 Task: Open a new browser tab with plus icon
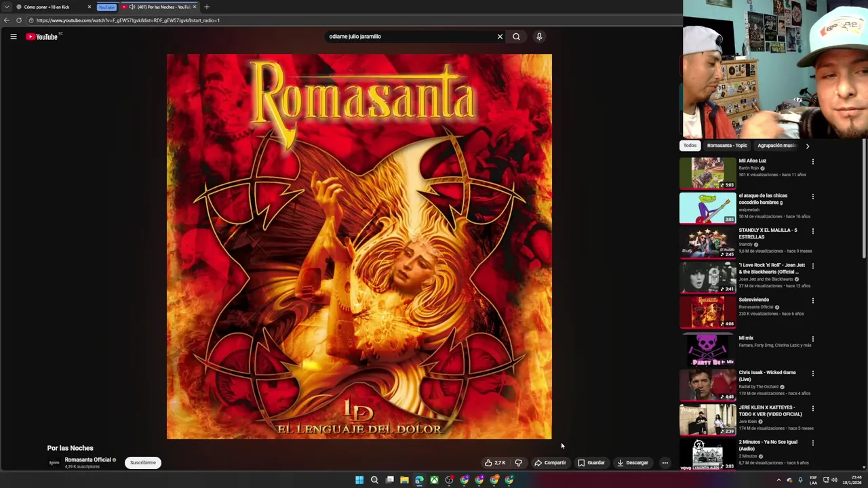(x=207, y=7)
